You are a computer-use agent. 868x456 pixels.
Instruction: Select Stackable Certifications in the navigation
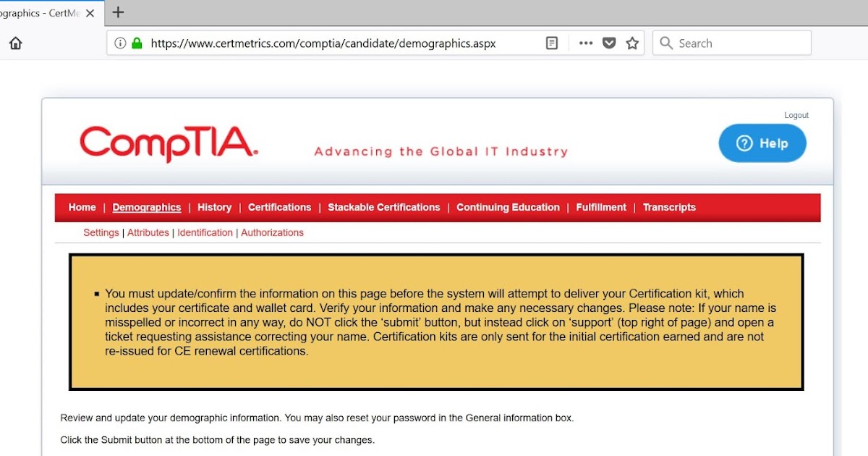click(x=383, y=207)
